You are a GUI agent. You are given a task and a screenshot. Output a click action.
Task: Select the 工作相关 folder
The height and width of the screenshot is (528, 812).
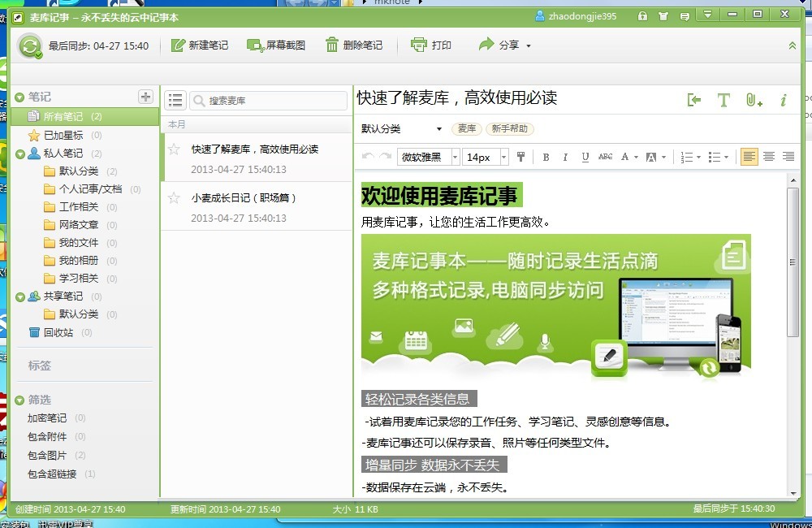click(78, 207)
